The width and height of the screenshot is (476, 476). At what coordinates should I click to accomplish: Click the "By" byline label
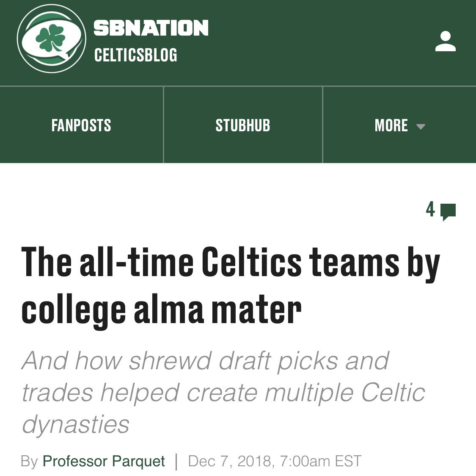[29, 461]
